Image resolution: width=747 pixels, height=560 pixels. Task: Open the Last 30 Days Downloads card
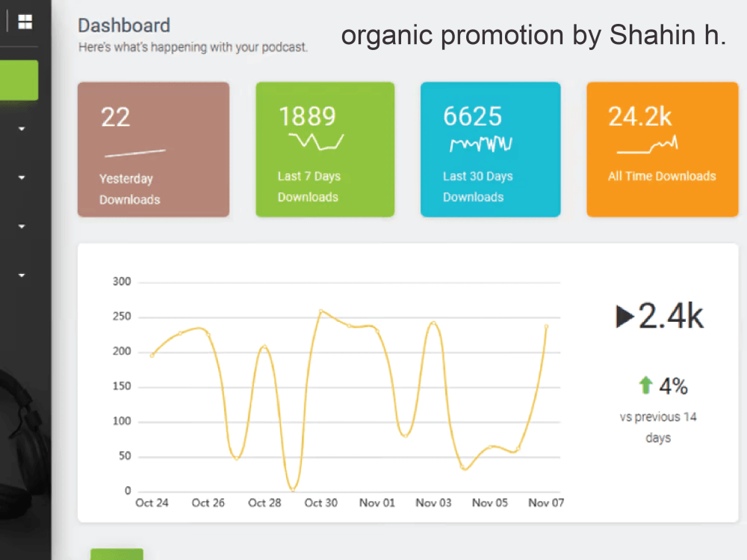490,149
